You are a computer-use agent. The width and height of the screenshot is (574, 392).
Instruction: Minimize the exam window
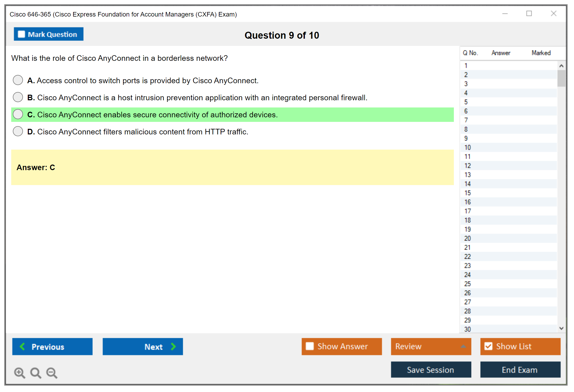pyautogui.click(x=505, y=14)
